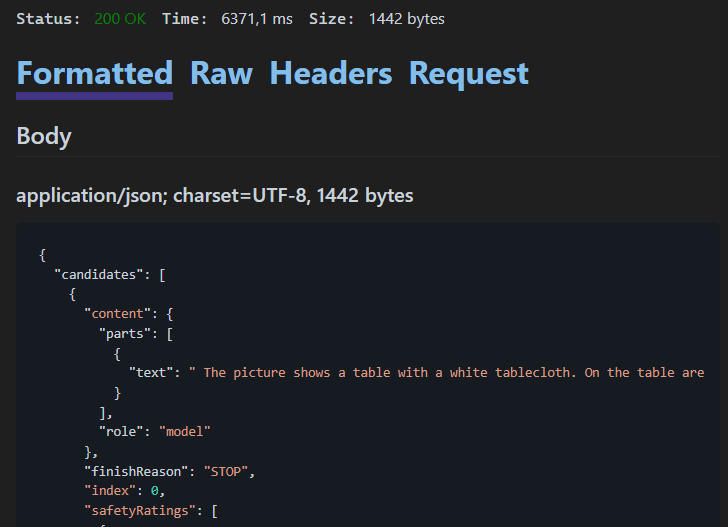
Task: Click the picture description text string
Action: coord(447,373)
